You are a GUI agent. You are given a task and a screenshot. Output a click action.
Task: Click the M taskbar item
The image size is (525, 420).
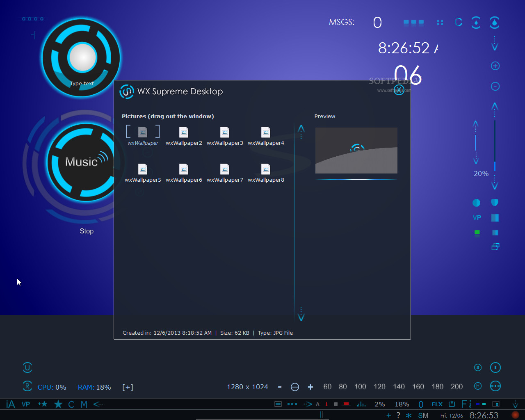coord(84,404)
